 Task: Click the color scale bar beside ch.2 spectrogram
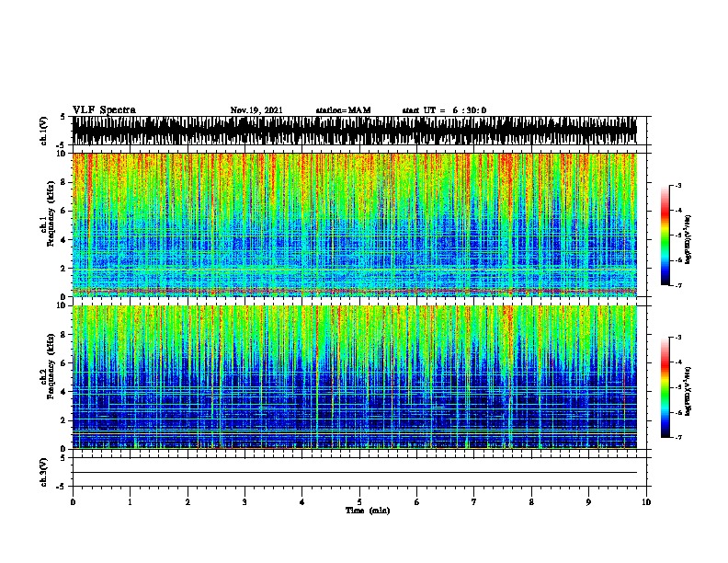[x=665, y=387]
